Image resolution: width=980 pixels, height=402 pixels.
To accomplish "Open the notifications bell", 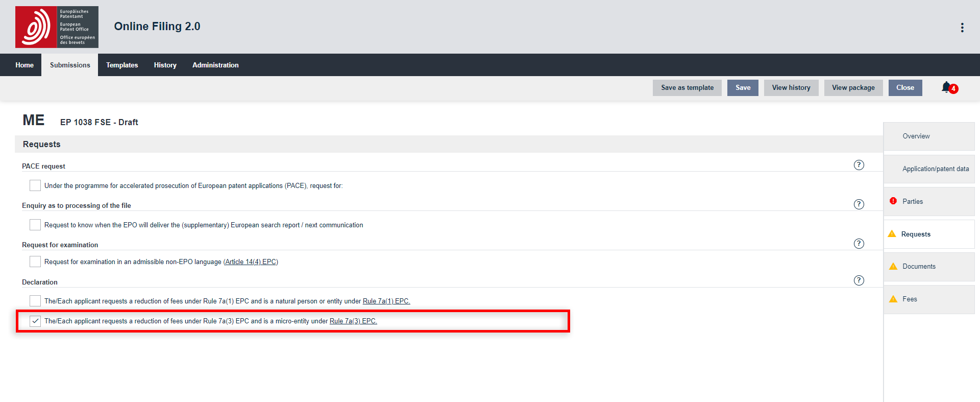I will 947,87.
